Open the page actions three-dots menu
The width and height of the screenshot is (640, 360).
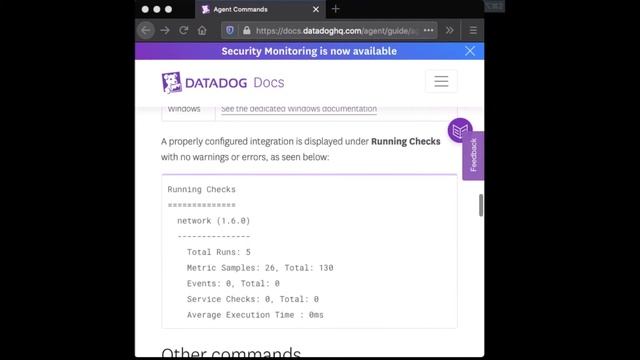(x=428, y=30)
